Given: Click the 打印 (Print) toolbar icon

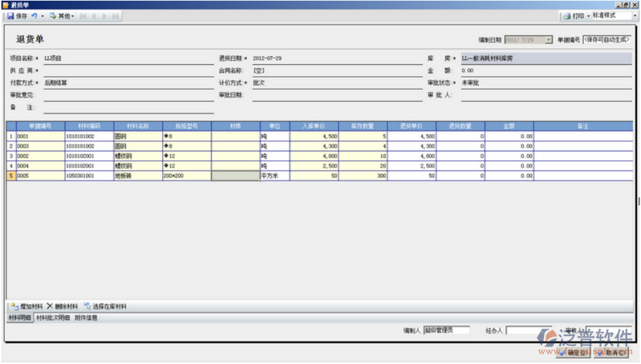Looking at the screenshot, I should (x=572, y=16).
